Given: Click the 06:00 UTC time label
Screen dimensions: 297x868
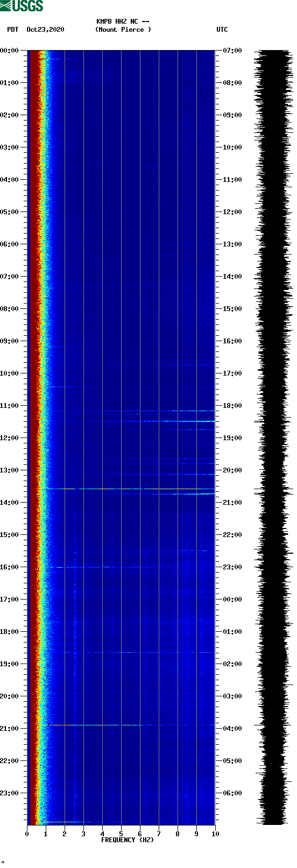Looking at the screenshot, I should coord(232,793).
